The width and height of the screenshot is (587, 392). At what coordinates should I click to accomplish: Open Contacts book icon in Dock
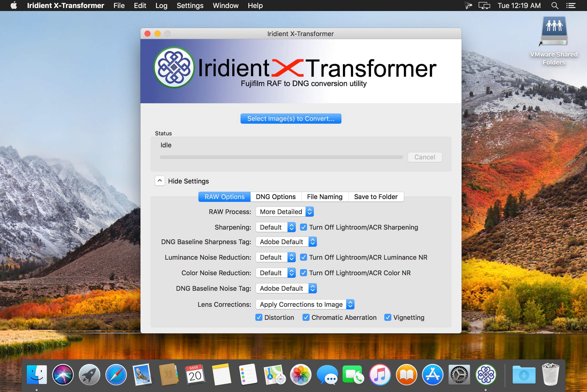pos(169,375)
